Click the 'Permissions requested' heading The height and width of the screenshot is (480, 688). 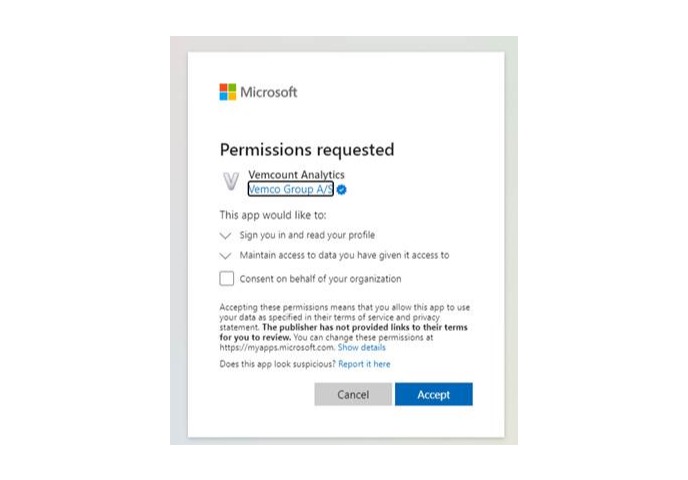click(x=307, y=150)
